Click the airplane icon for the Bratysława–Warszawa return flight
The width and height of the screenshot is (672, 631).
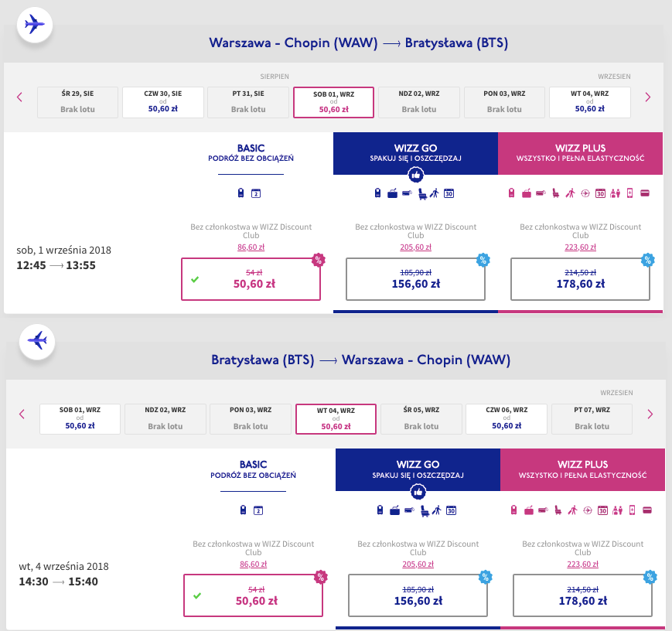35,340
